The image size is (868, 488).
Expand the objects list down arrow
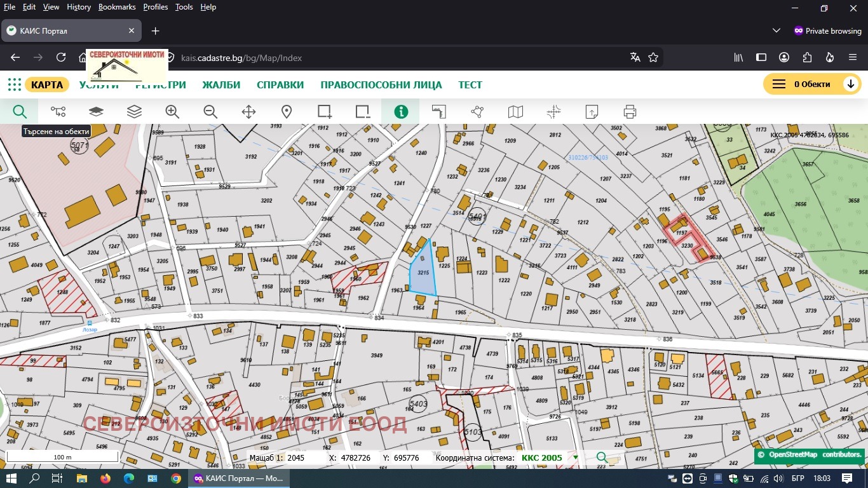coord(850,85)
